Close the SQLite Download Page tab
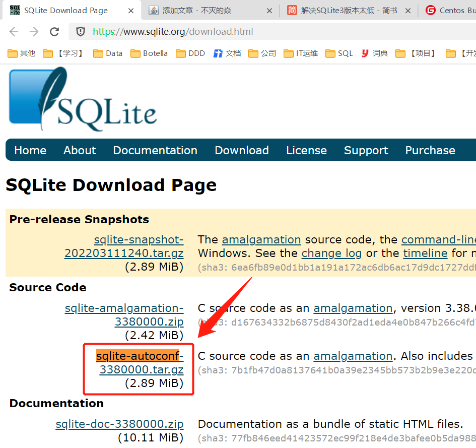This screenshot has width=476, height=448. coord(131,11)
